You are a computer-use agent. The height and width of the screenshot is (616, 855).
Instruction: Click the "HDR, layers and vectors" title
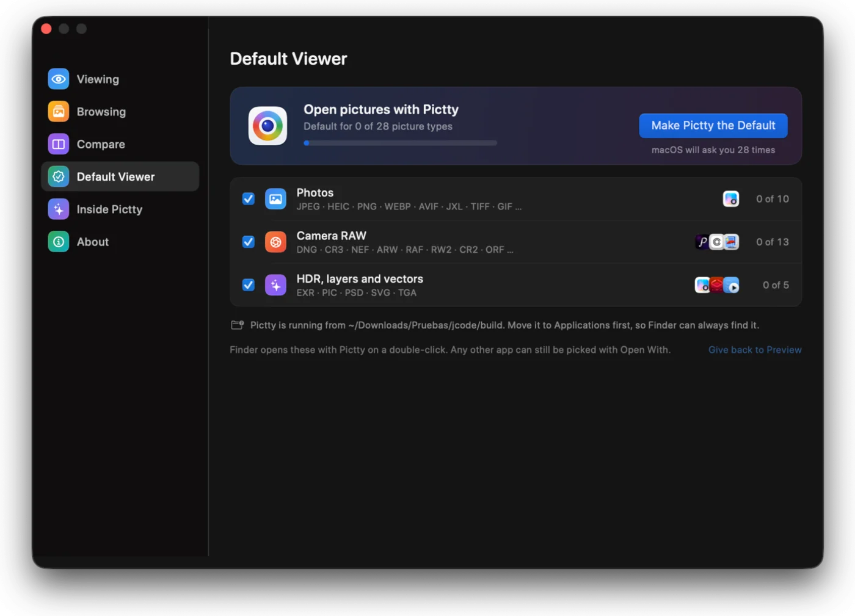point(360,279)
